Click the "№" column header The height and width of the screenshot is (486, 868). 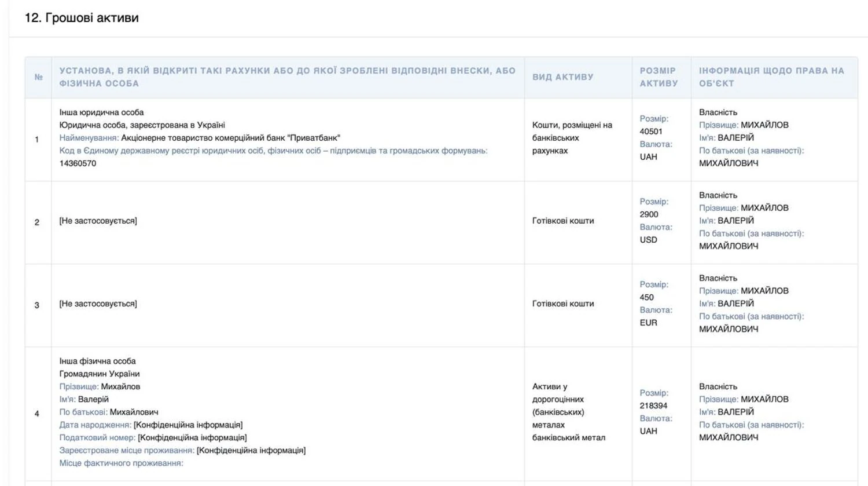click(x=38, y=77)
